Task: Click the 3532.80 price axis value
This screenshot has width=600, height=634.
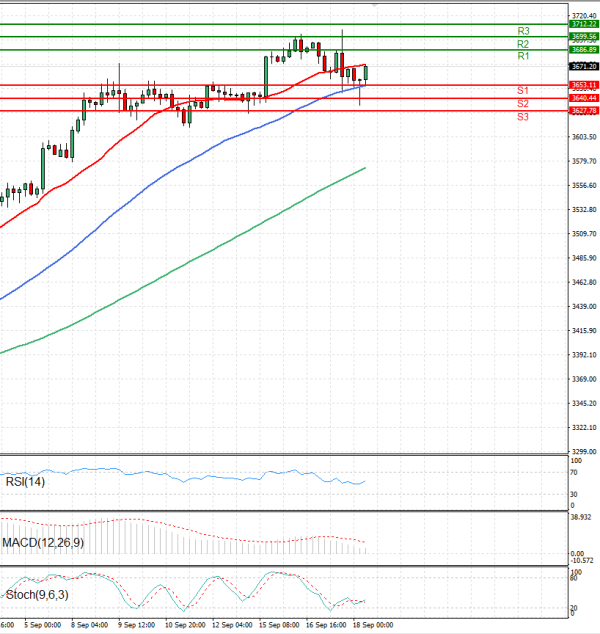Action: click(x=584, y=209)
